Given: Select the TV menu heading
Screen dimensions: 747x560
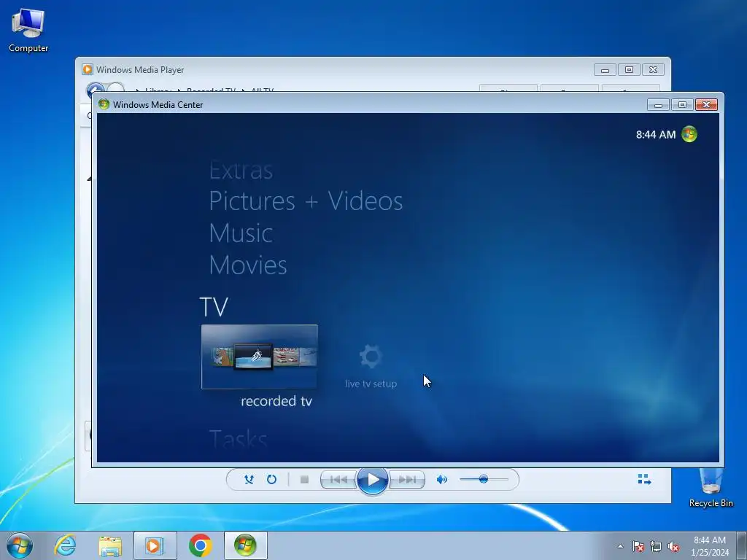Looking at the screenshot, I should (x=214, y=307).
